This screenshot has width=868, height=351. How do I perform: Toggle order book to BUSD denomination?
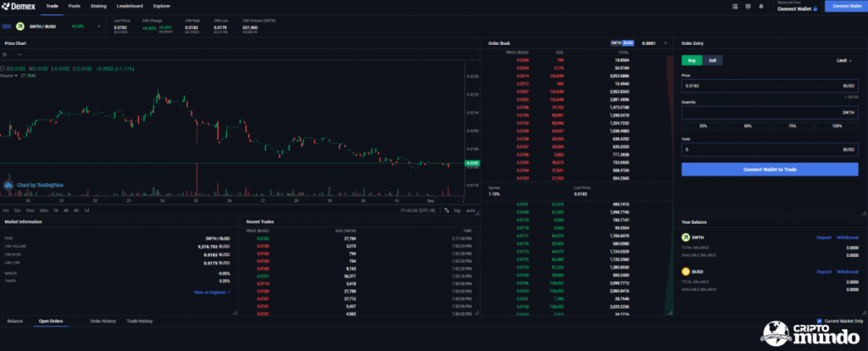628,42
